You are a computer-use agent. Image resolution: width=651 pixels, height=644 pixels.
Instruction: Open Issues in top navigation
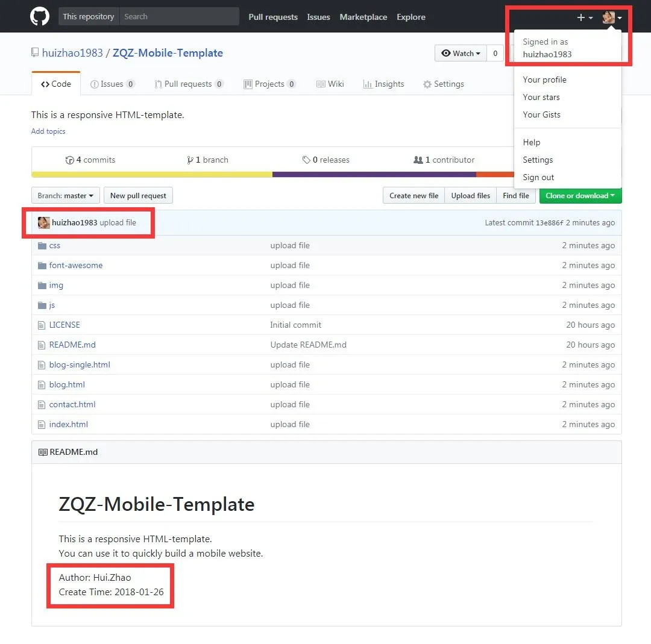(318, 17)
